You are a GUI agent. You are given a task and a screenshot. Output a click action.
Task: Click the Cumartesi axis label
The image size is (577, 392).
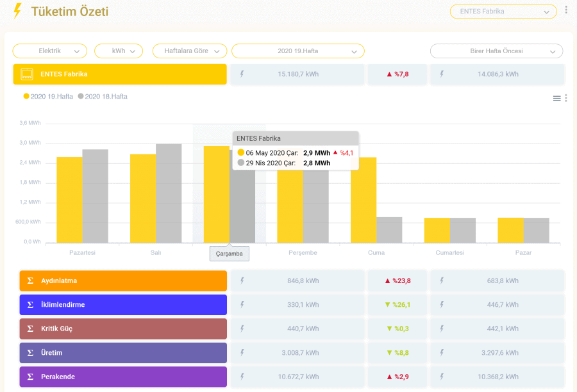point(449,252)
